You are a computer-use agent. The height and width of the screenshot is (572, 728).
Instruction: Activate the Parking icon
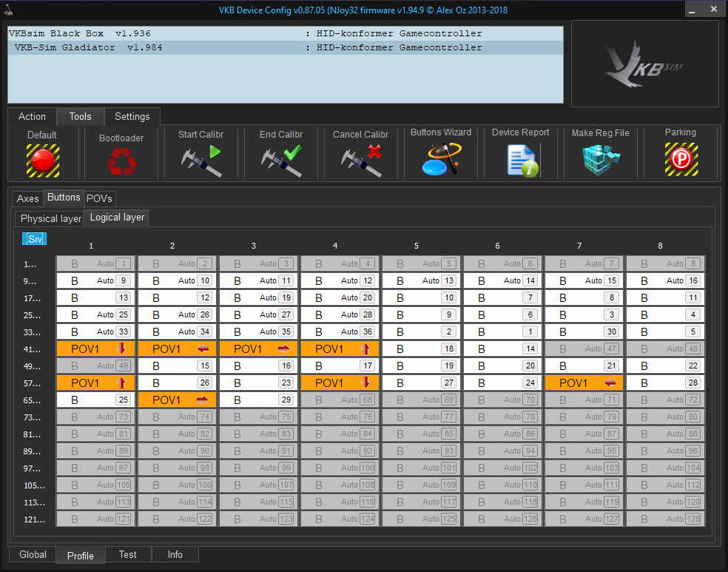pos(680,159)
